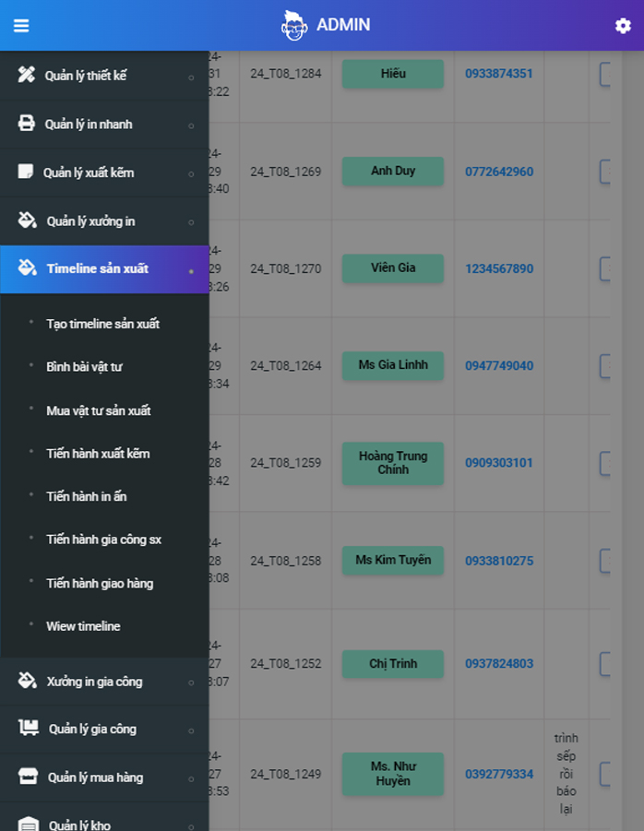
Task: Click the Quản lý xuất kẽm note icon
Action: pyautogui.click(x=26, y=172)
